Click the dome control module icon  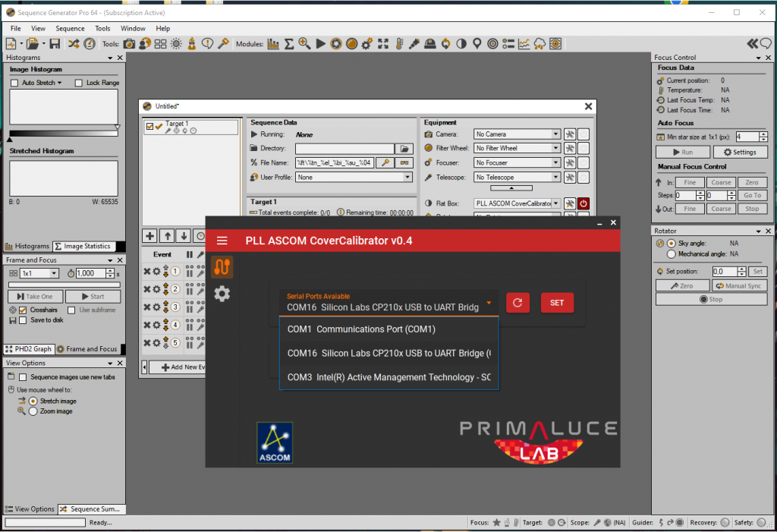[x=431, y=43]
